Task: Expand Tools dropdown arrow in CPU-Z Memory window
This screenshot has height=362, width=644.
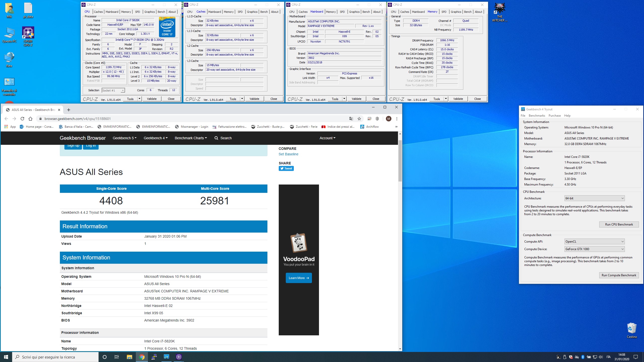Action: pyautogui.click(x=446, y=99)
